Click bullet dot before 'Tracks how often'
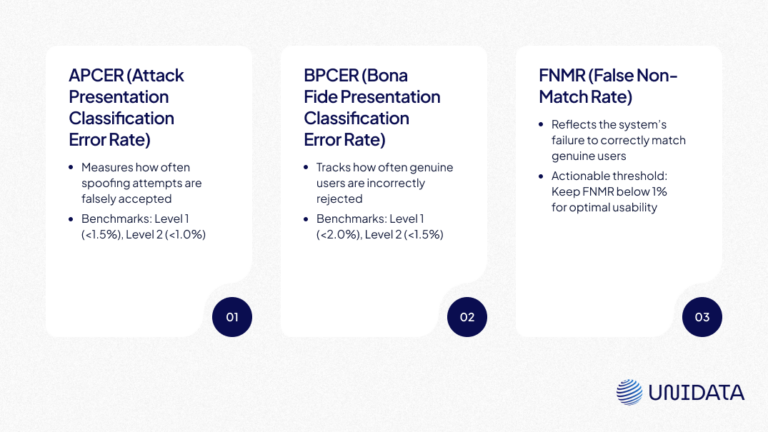The height and width of the screenshot is (432, 768). (x=307, y=167)
